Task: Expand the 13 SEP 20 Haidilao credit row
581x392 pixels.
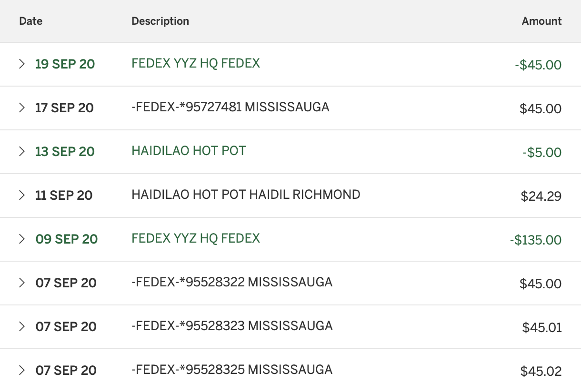Action: (21, 152)
